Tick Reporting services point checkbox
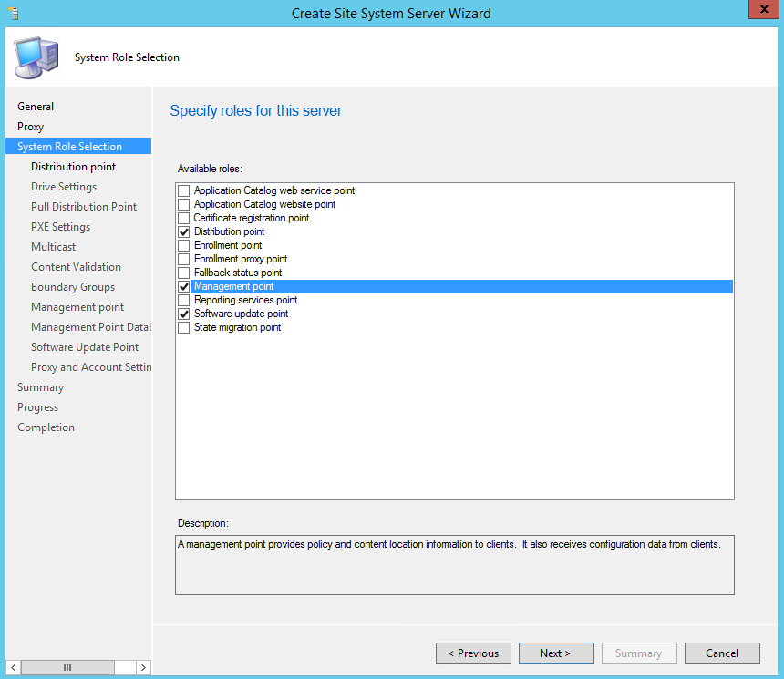784x679 pixels. point(184,300)
